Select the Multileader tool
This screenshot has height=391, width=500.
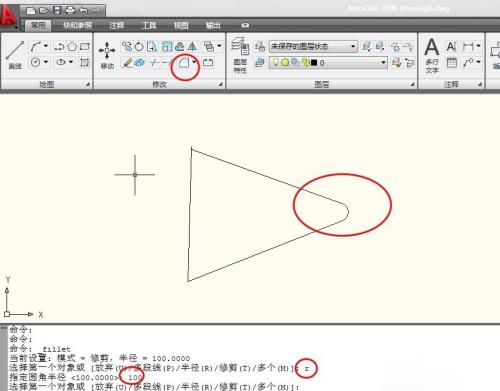(x=468, y=62)
